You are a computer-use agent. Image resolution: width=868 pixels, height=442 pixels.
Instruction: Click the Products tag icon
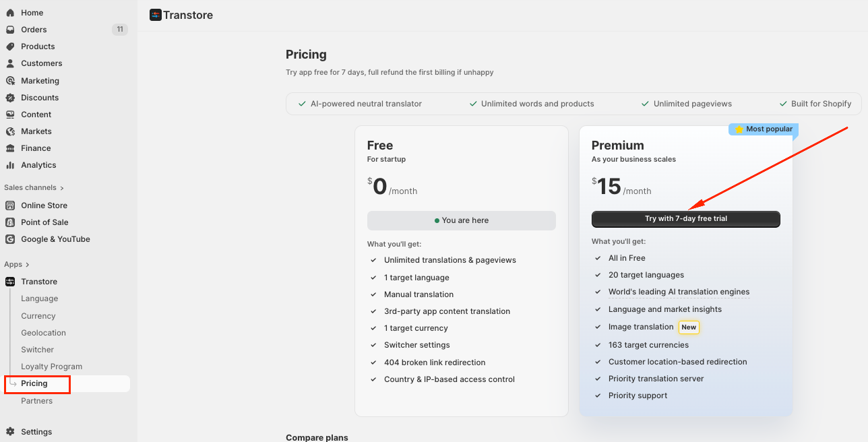pos(10,46)
